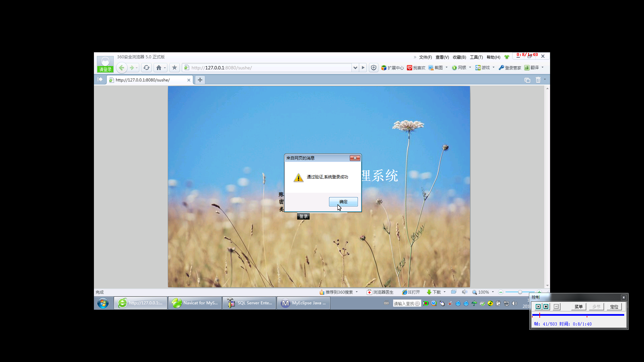Click the favorites star icon
The width and height of the screenshot is (644, 362).
pyautogui.click(x=174, y=68)
